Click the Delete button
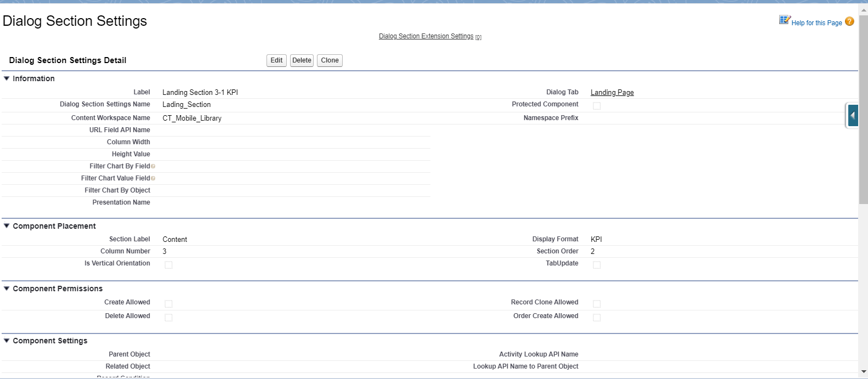The image size is (868, 379). click(302, 60)
